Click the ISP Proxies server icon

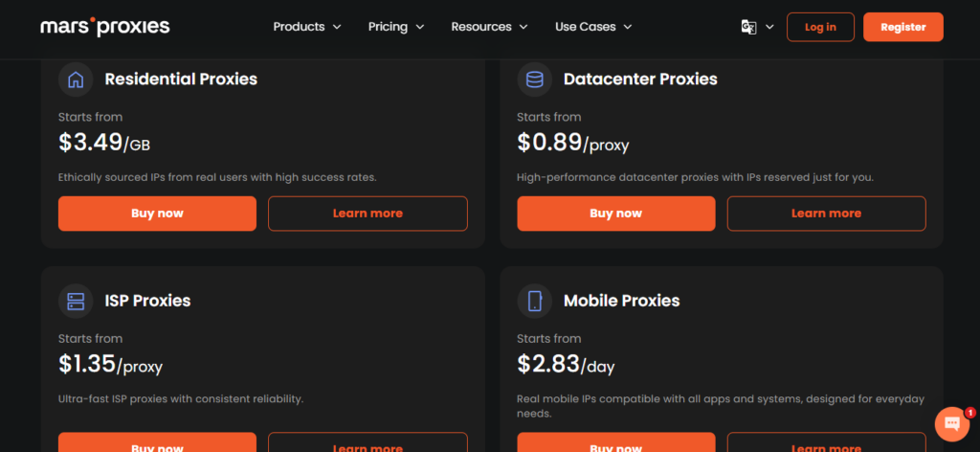pos(76,301)
